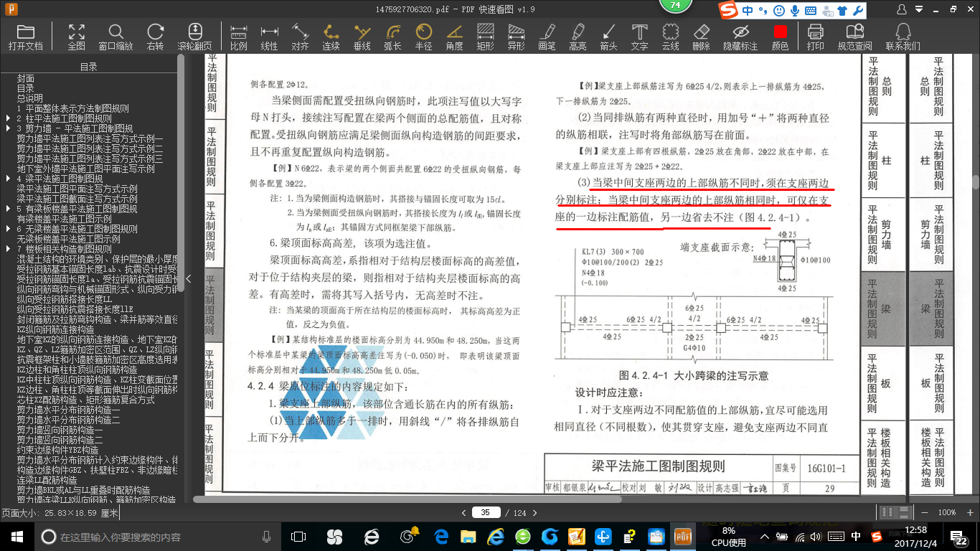Screen dimensions: 980x551
Task: Rotate page right with 右转
Action: tap(155, 37)
